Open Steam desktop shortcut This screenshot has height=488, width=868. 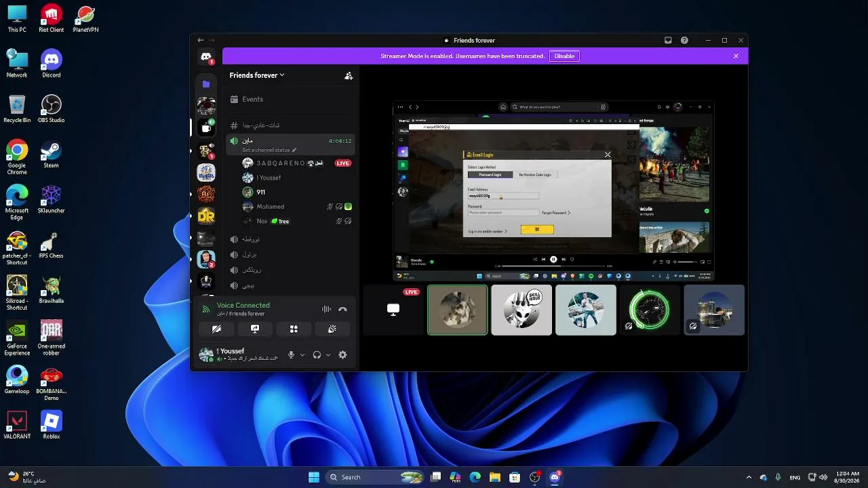coord(52,155)
